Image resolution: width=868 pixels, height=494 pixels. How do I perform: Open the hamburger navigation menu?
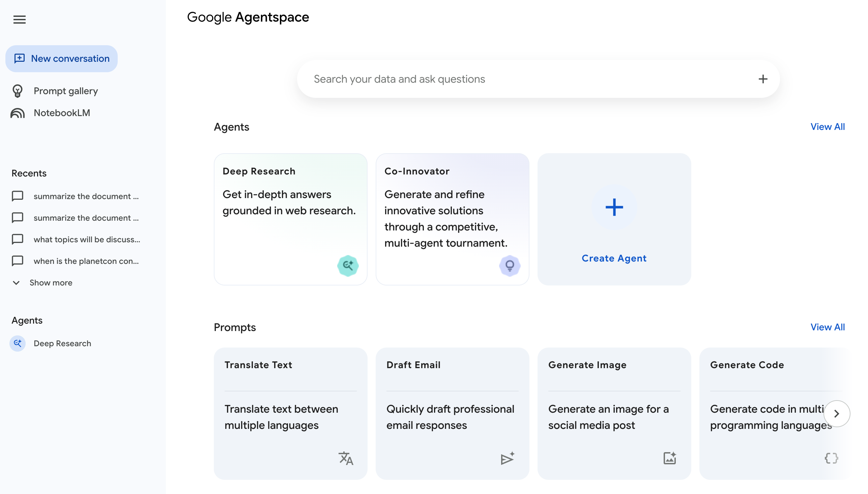click(19, 19)
